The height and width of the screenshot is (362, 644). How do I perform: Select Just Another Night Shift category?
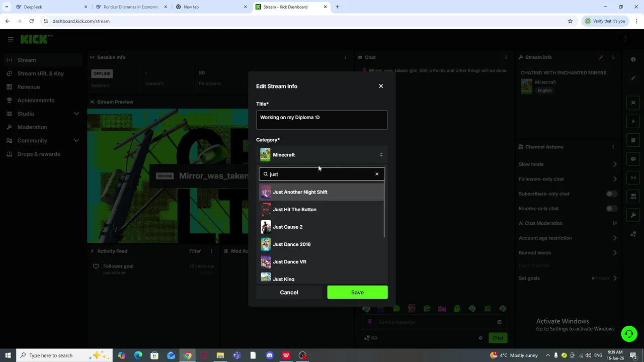(x=321, y=192)
